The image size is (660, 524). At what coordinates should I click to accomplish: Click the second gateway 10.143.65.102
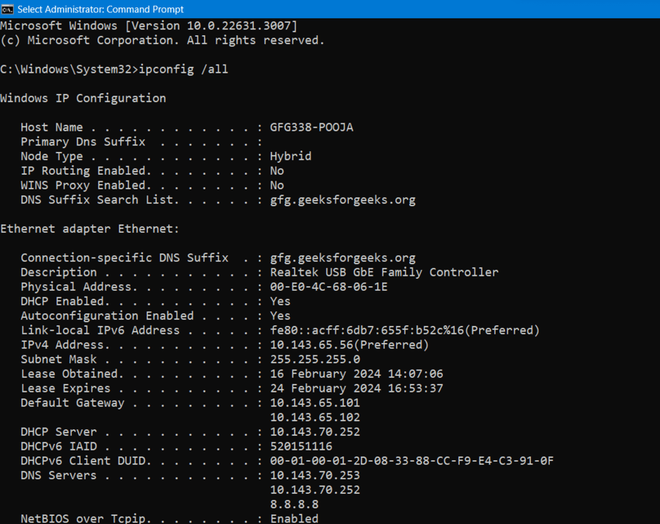(315, 418)
